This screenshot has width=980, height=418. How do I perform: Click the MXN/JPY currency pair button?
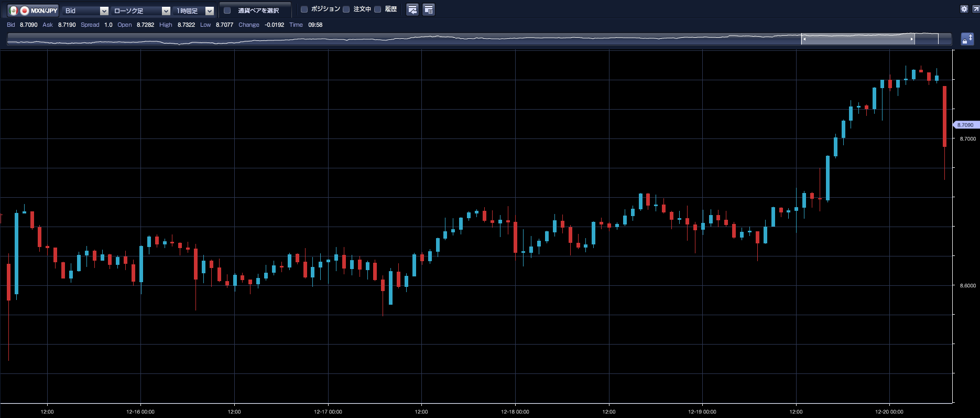(x=43, y=10)
